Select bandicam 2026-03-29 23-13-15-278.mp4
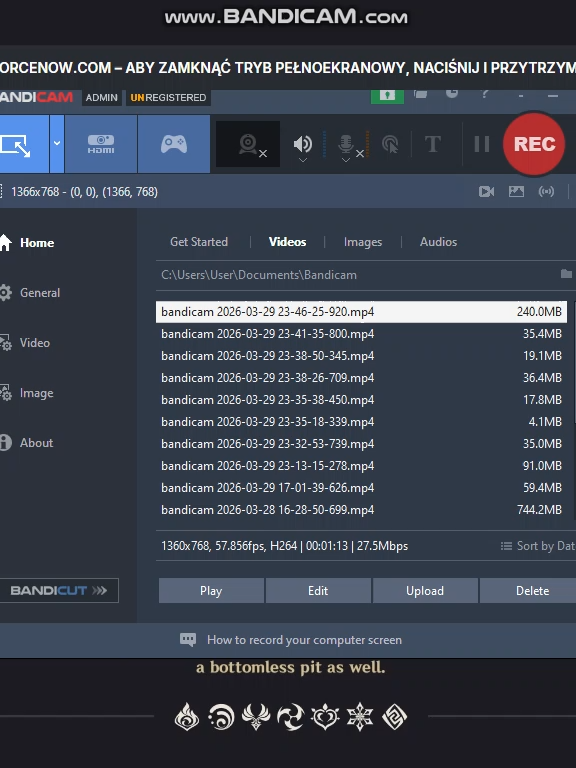576x768 pixels. point(361,466)
